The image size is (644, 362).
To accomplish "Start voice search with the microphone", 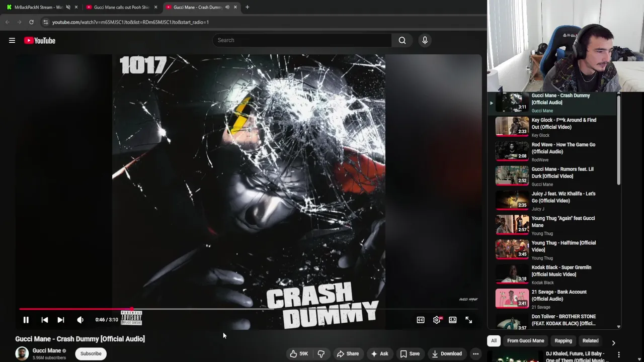I will [x=425, y=40].
